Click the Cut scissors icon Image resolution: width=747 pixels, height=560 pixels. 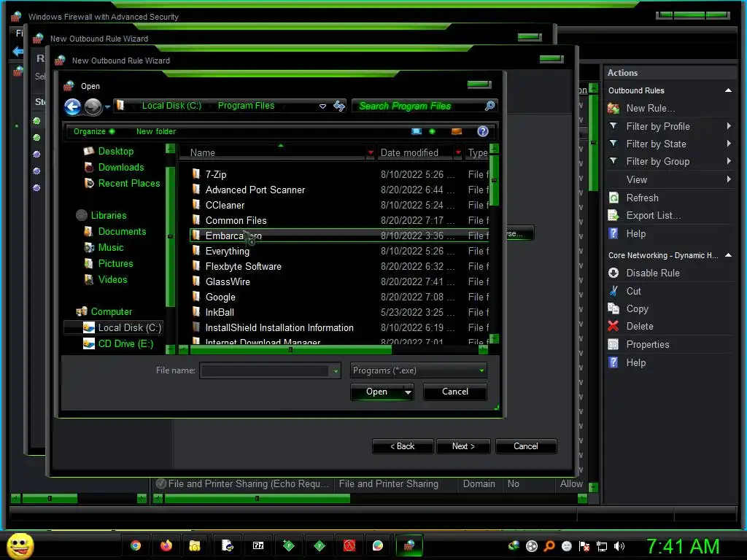[614, 291]
